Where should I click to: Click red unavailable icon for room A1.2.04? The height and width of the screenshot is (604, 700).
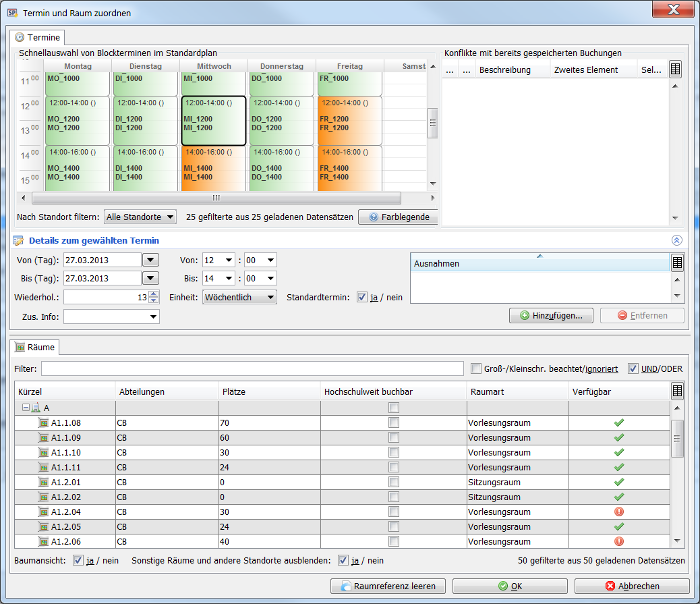click(619, 512)
